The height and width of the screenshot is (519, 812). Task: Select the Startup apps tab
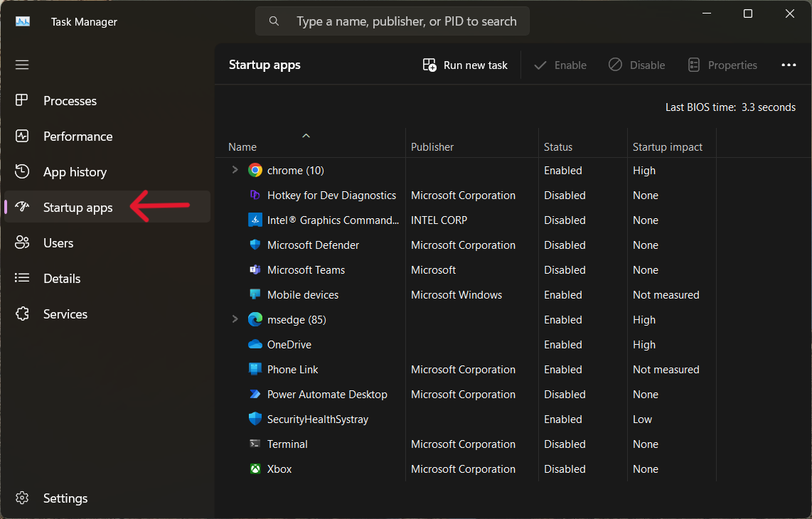78,208
